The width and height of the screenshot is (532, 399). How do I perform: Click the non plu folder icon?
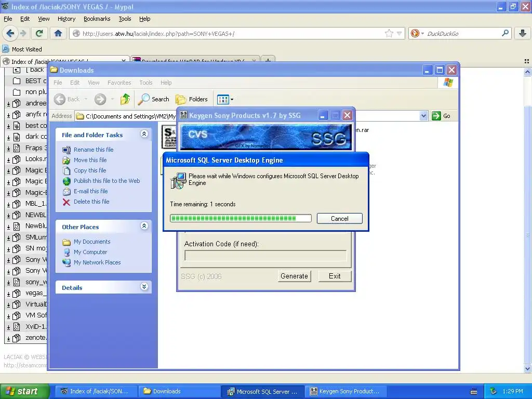tap(16, 92)
